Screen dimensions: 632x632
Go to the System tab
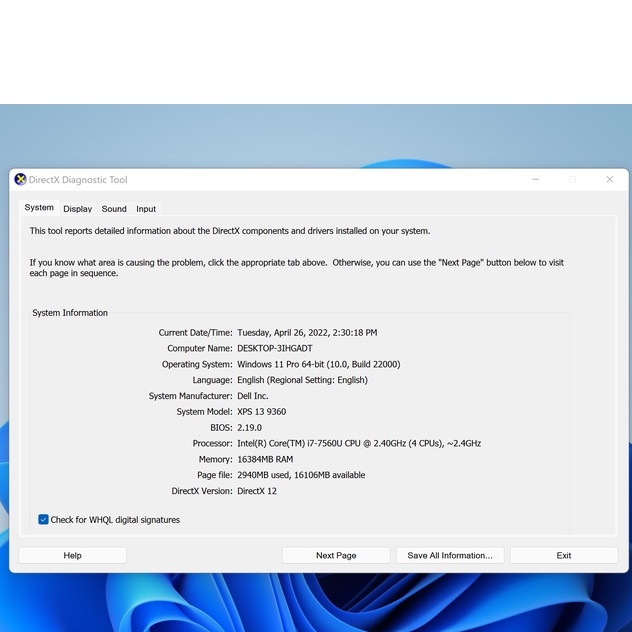point(39,208)
